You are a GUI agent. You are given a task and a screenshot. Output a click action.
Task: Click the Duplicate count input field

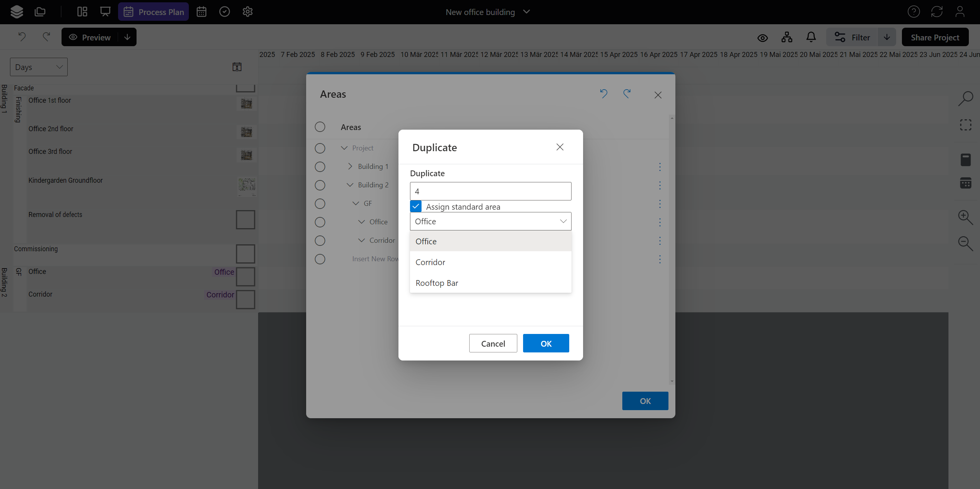490,191
